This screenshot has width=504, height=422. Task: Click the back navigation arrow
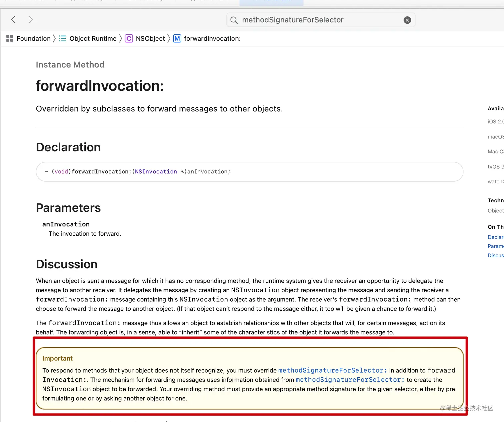tap(13, 19)
